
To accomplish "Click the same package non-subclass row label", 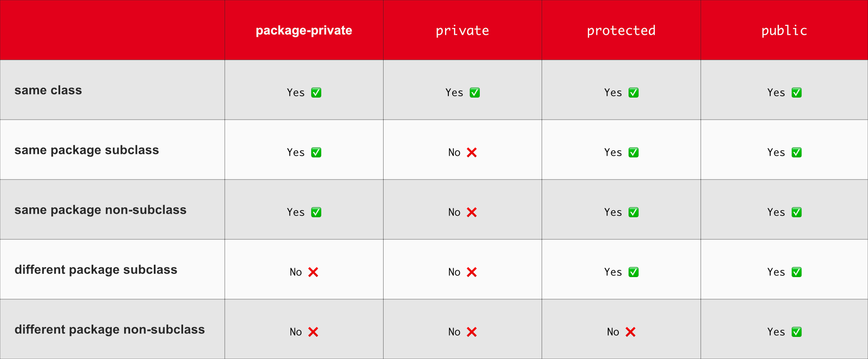I will tap(100, 210).
